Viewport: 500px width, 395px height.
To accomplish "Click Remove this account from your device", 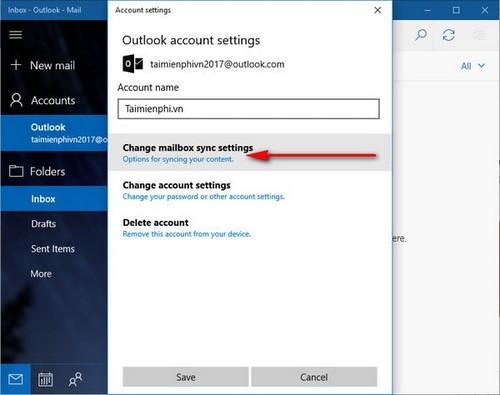I will point(187,234).
